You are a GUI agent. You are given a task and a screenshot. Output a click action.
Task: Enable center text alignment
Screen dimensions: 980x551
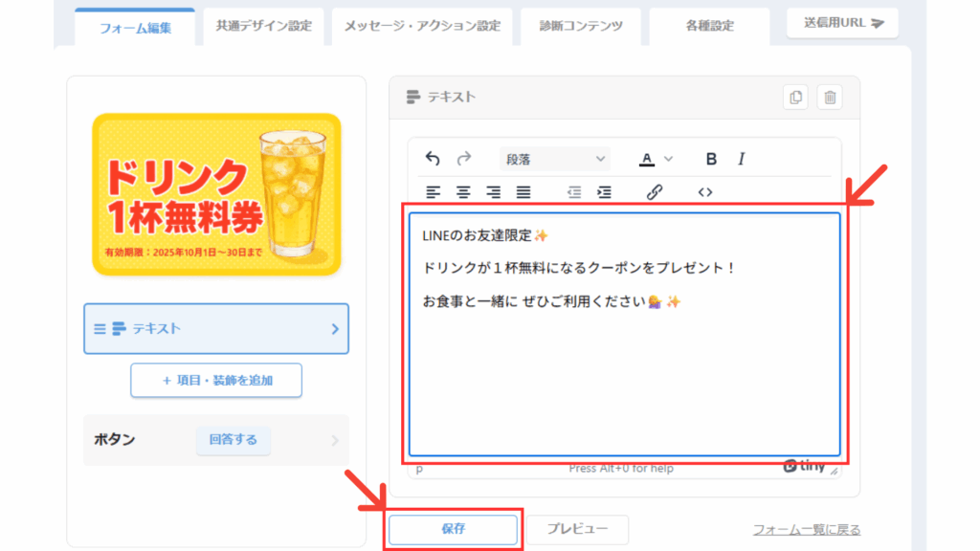click(463, 192)
